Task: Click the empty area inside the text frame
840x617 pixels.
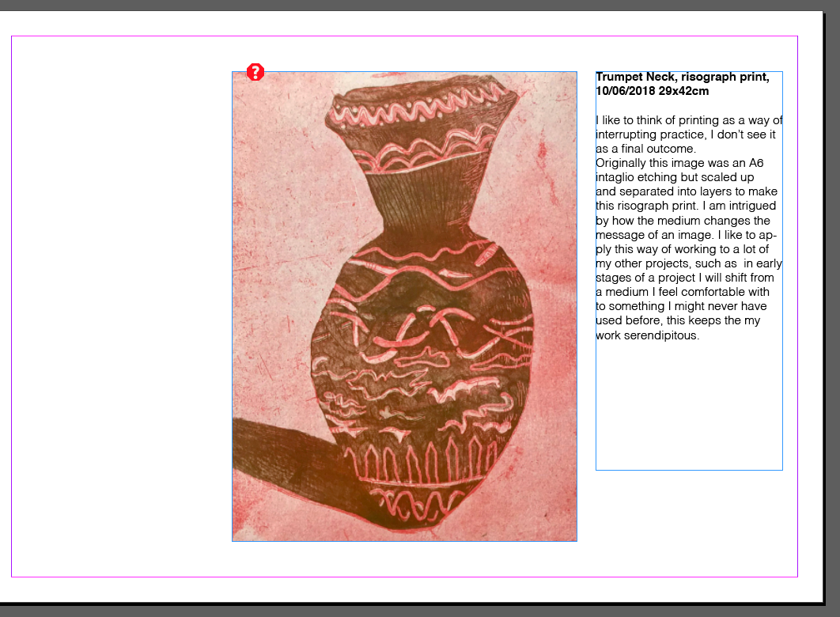Action: coord(689,407)
